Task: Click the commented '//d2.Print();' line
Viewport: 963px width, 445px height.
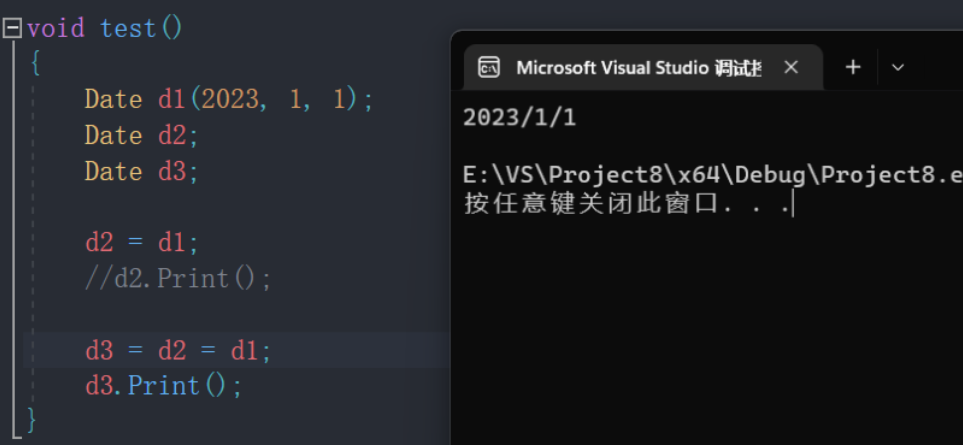Action: pos(177,278)
